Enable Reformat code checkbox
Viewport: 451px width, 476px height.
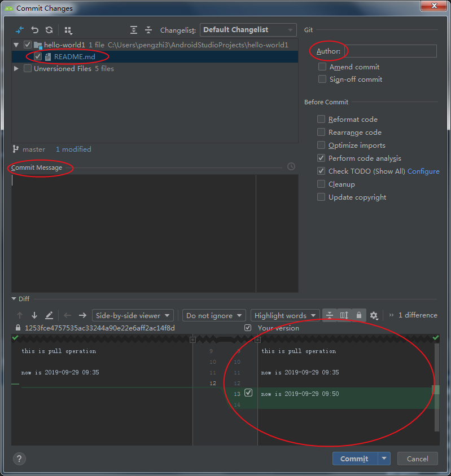point(321,119)
